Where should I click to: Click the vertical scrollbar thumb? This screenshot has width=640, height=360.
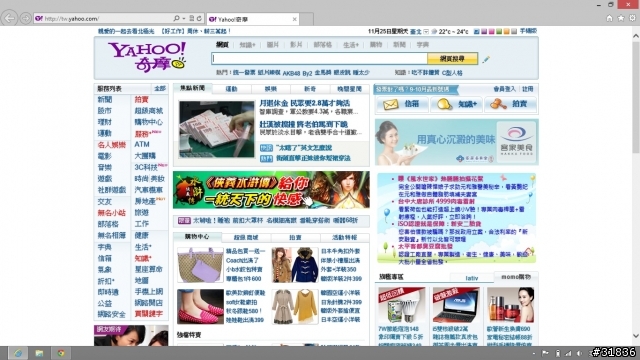[x=636, y=97]
